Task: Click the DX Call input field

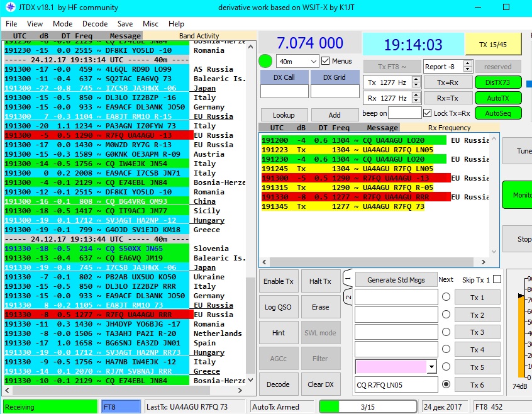Action: pyautogui.click(x=284, y=92)
